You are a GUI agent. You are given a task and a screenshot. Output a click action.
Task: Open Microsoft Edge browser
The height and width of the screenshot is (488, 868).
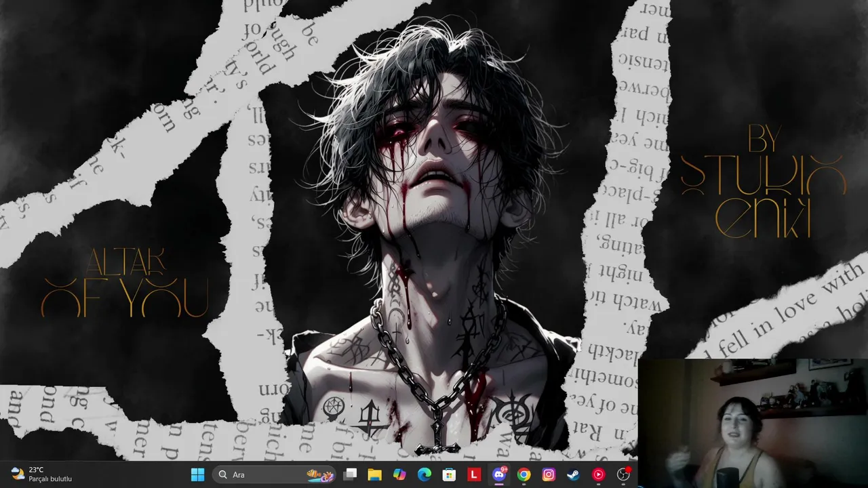point(425,474)
